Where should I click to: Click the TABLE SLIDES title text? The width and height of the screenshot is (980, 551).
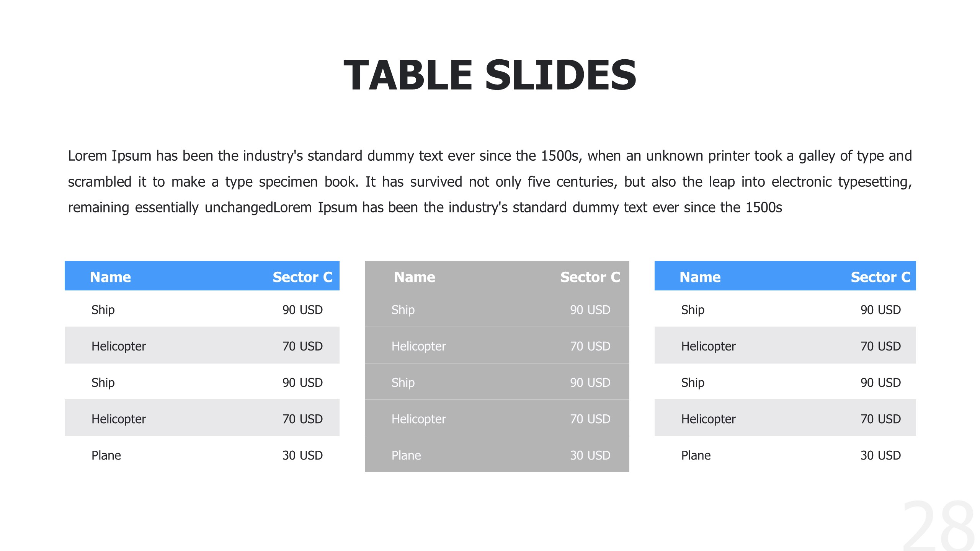490,75
